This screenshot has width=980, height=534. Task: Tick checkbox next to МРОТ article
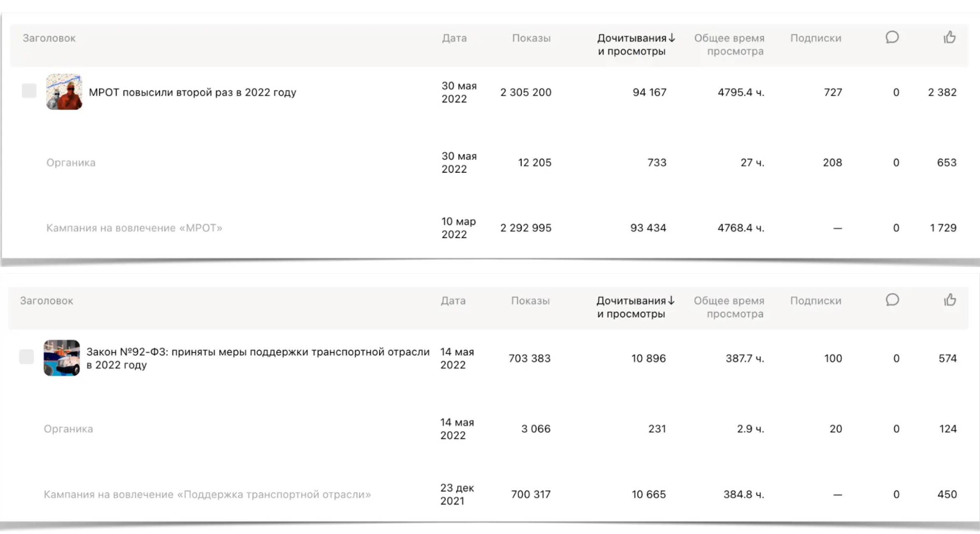pyautogui.click(x=29, y=91)
